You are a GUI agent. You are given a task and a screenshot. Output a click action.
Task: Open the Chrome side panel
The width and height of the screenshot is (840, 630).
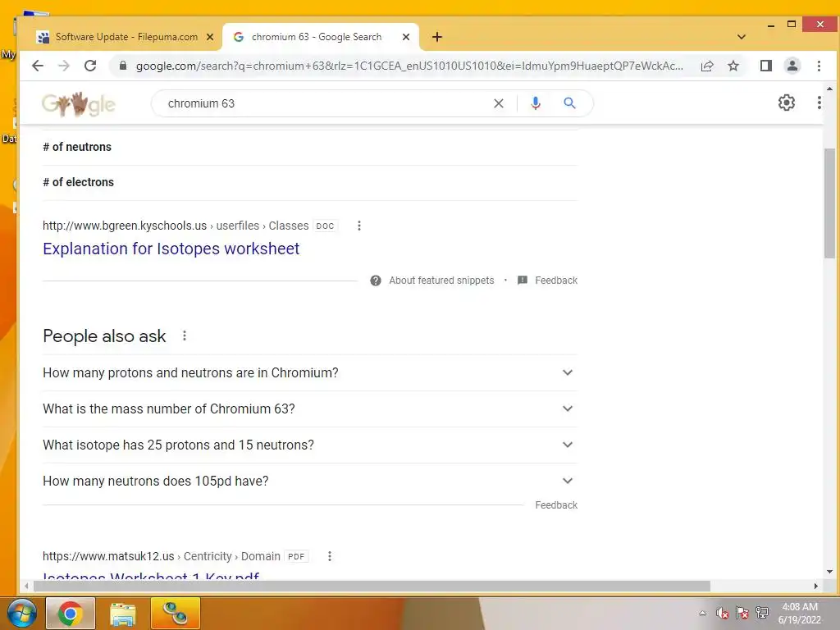[x=766, y=66]
